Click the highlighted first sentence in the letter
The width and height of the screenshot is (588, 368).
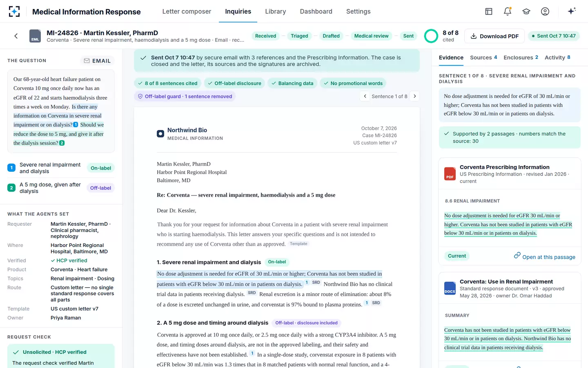pyautogui.click(x=269, y=279)
